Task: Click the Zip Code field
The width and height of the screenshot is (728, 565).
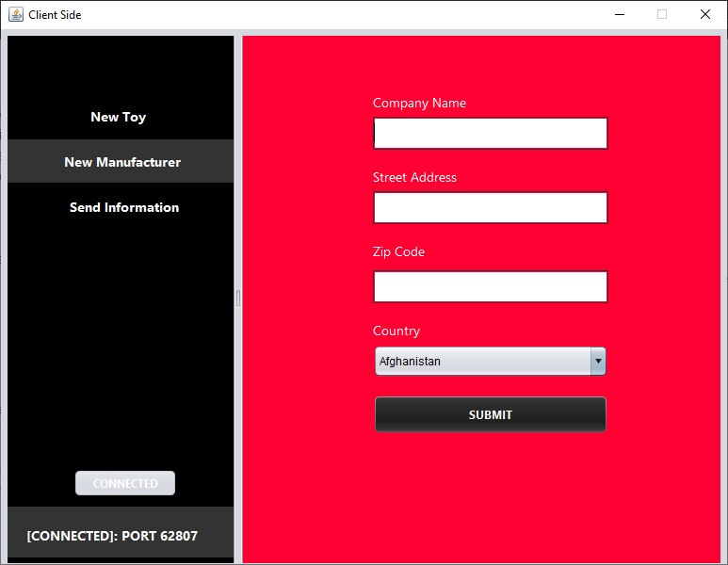Action: 491,286
